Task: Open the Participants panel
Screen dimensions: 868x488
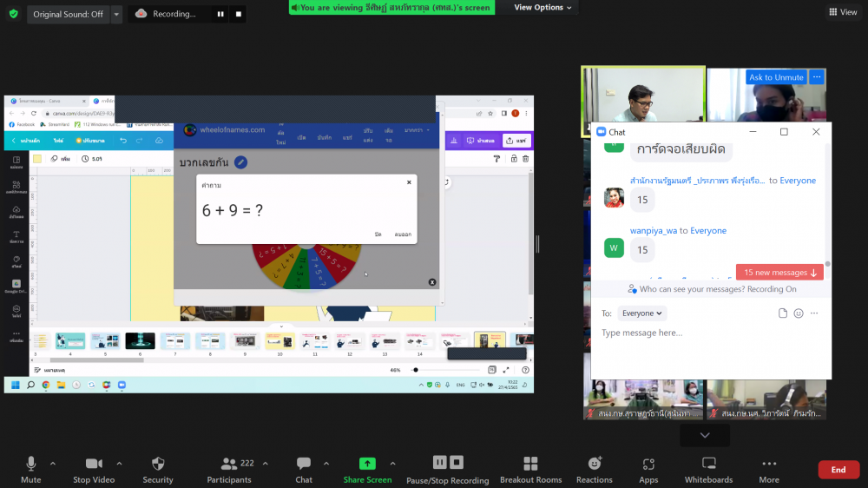Action: (229, 464)
